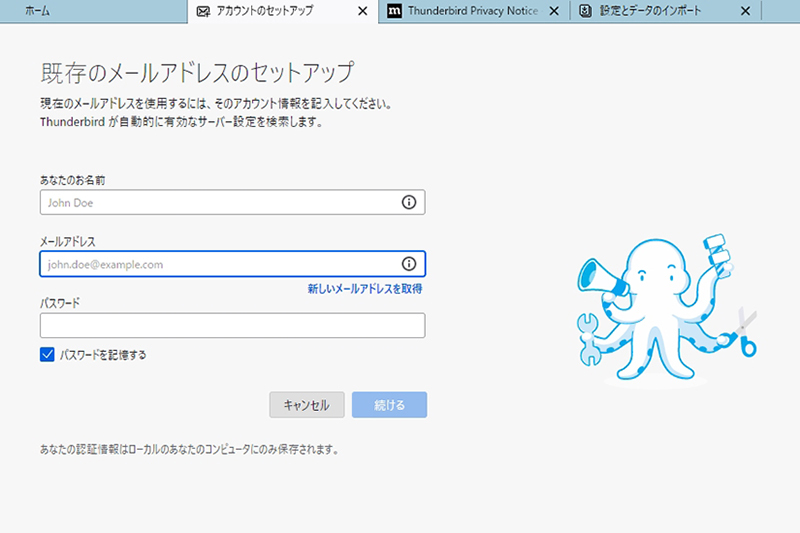
Task: Close the アカウントのセットアップ tab
Action: pos(362,12)
